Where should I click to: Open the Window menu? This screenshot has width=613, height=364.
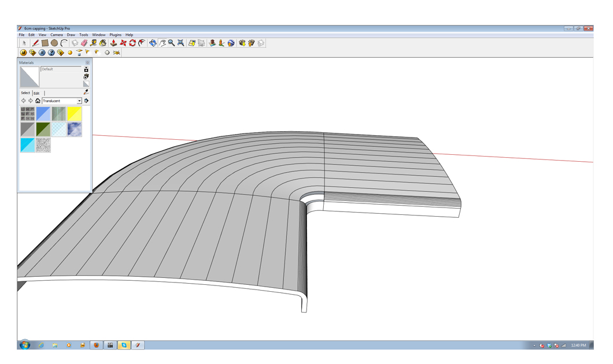(99, 35)
